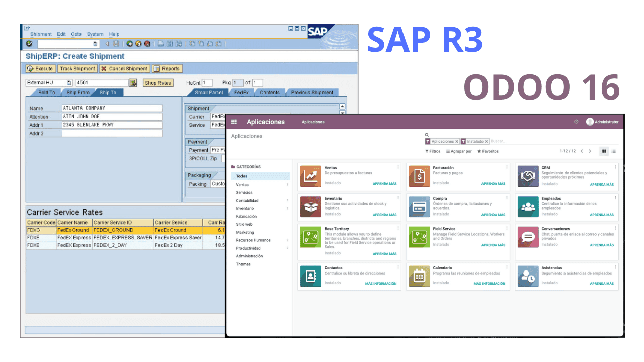Click the Print icon in SAP toolbar

point(160,44)
